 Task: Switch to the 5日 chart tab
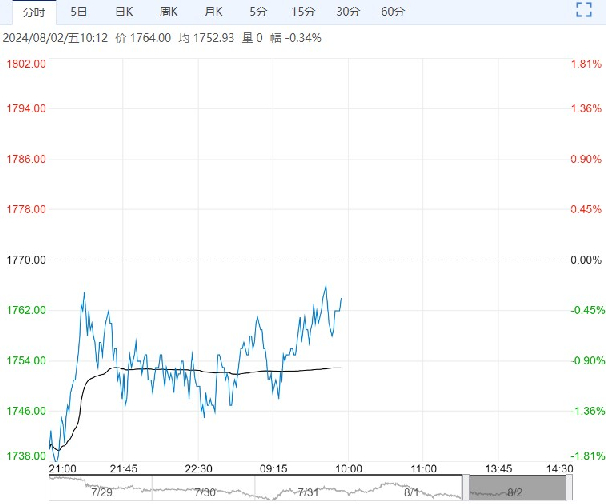point(79,12)
